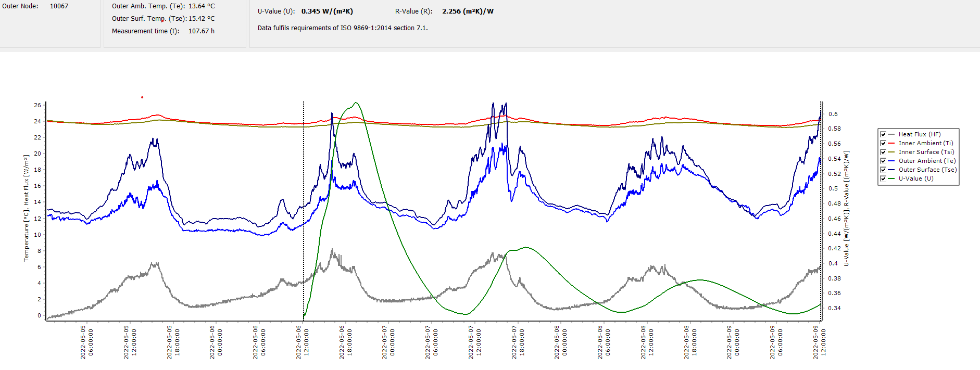This screenshot has height=370, width=980.
Task: Click the dotted start marker at 2022-05-06 12:00
Action: tap(304, 208)
